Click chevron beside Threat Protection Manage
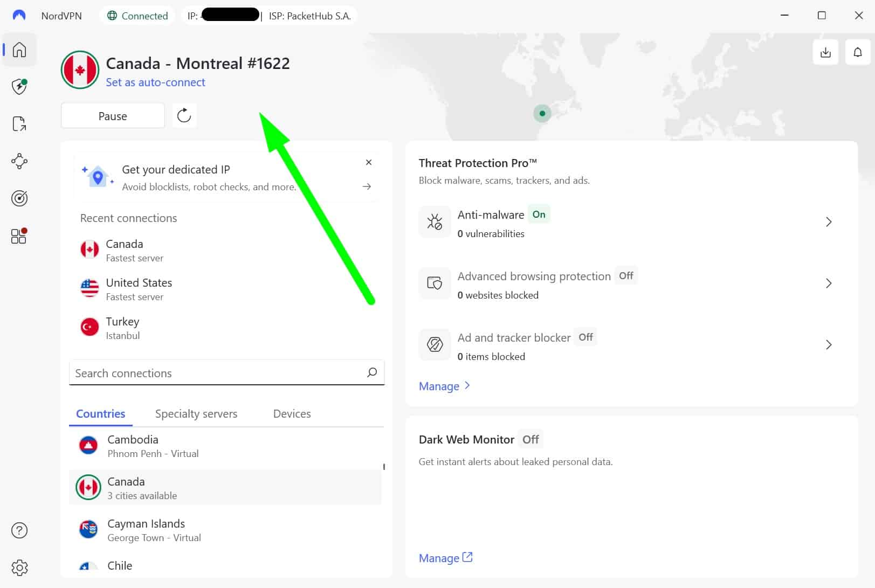875x588 pixels. coord(467,386)
